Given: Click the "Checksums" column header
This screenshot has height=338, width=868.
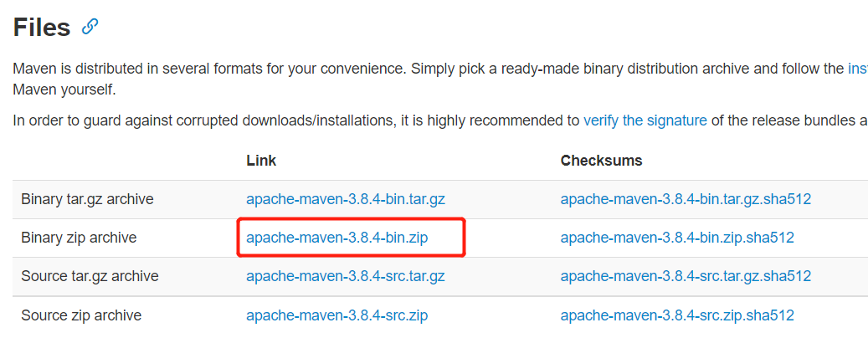Looking at the screenshot, I should (601, 160).
